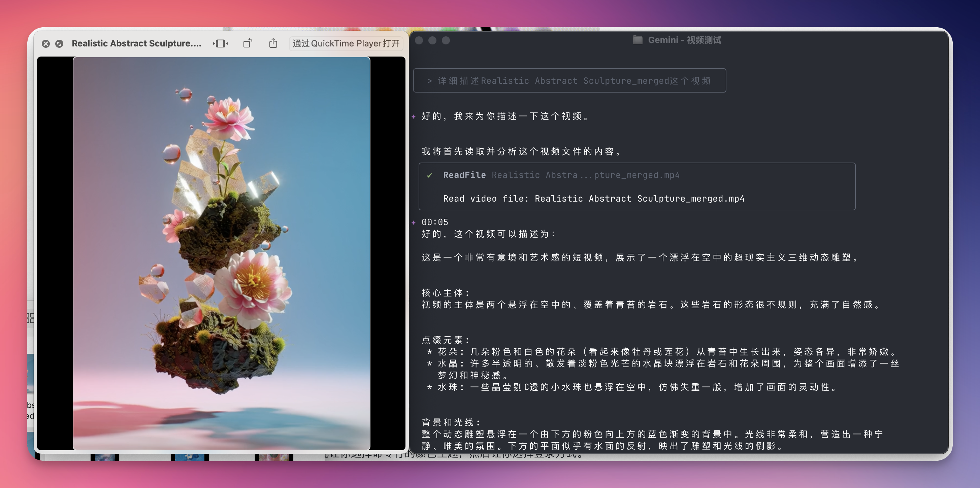
Task: Click the full-screen toggle icon beside close
Action: [x=59, y=44]
